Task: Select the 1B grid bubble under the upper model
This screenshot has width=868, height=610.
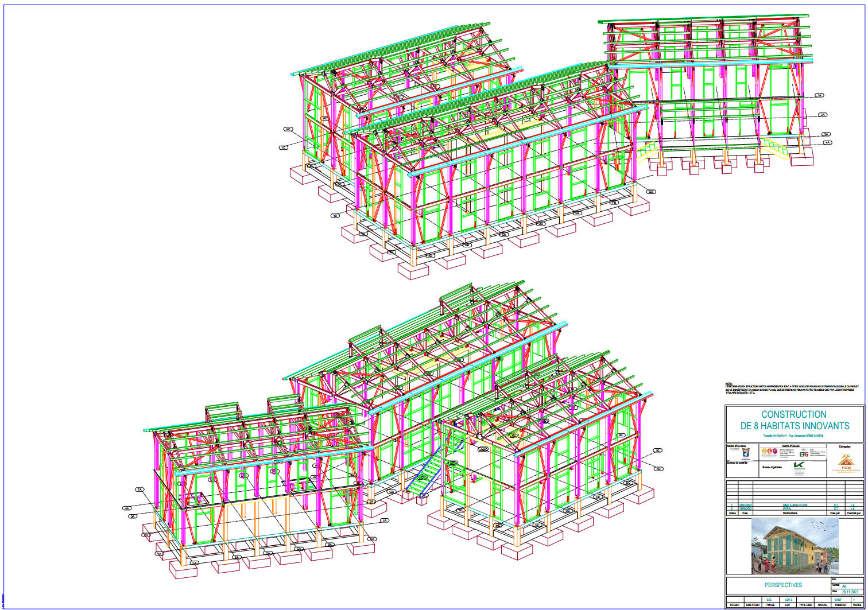Action: click(335, 216)
